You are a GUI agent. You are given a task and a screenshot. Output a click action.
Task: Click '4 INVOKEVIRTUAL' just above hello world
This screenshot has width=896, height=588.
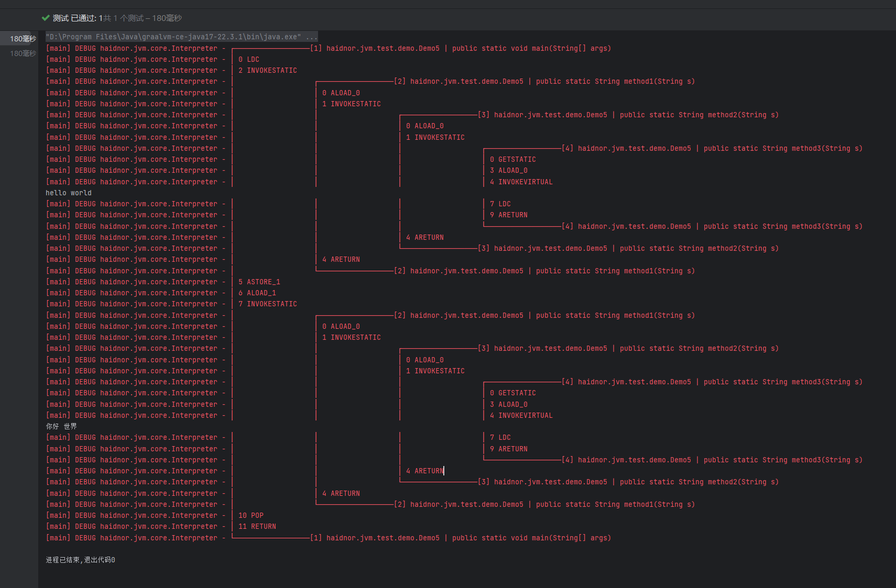(521, 182)
